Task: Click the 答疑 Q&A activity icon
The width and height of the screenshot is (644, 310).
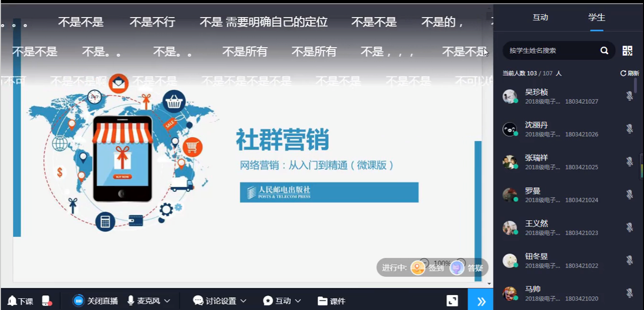Action: click(x=457, y=268)
